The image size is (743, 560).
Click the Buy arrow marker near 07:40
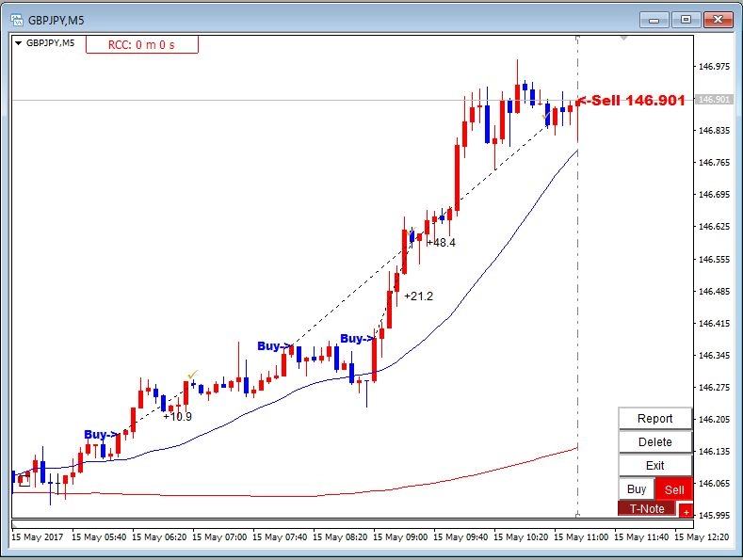pos(274,346)
